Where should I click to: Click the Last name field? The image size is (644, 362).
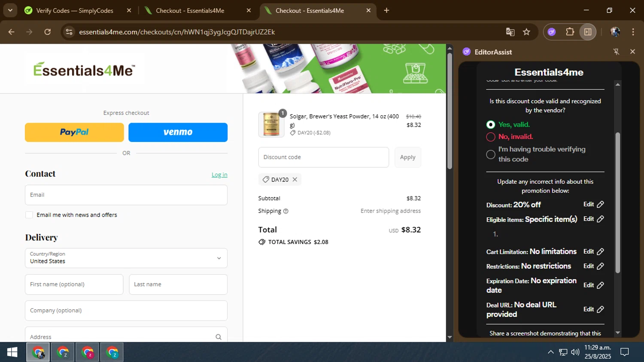(x=178, y=284)
